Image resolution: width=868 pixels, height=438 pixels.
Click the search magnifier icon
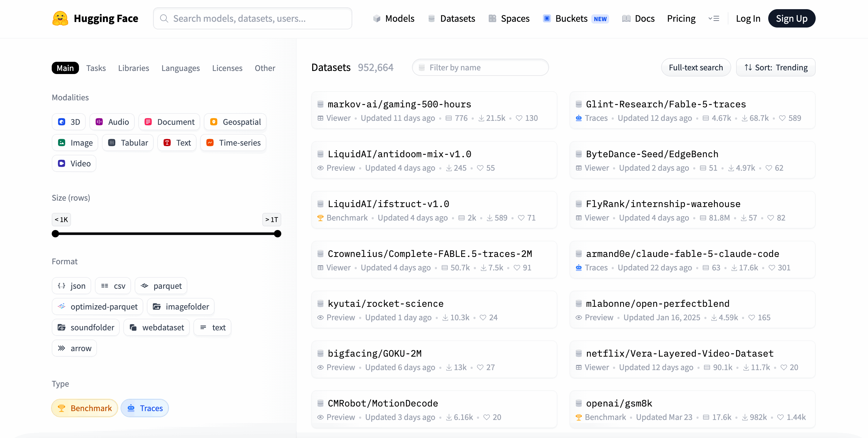pos(164,19)
